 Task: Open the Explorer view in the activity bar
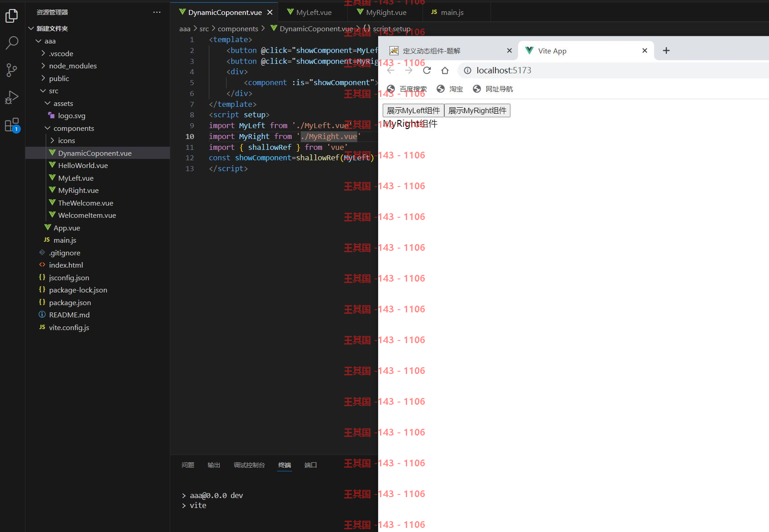[12, 16]
